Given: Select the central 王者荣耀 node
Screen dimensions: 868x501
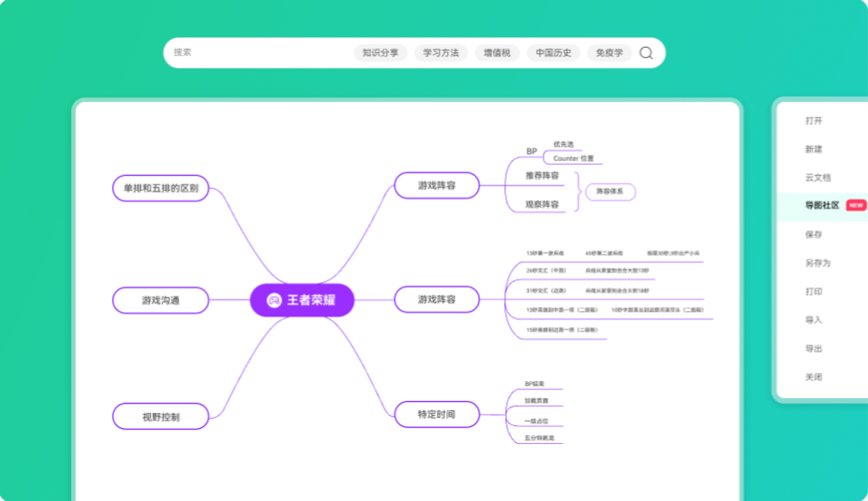Looking at the screenshot, I should tap(302, 301).
